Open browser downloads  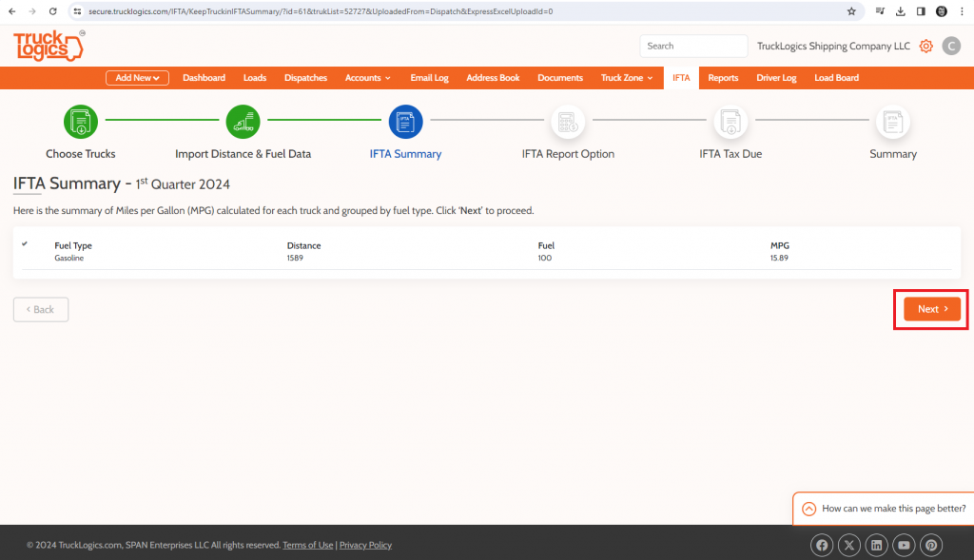(x=900, y=11)
